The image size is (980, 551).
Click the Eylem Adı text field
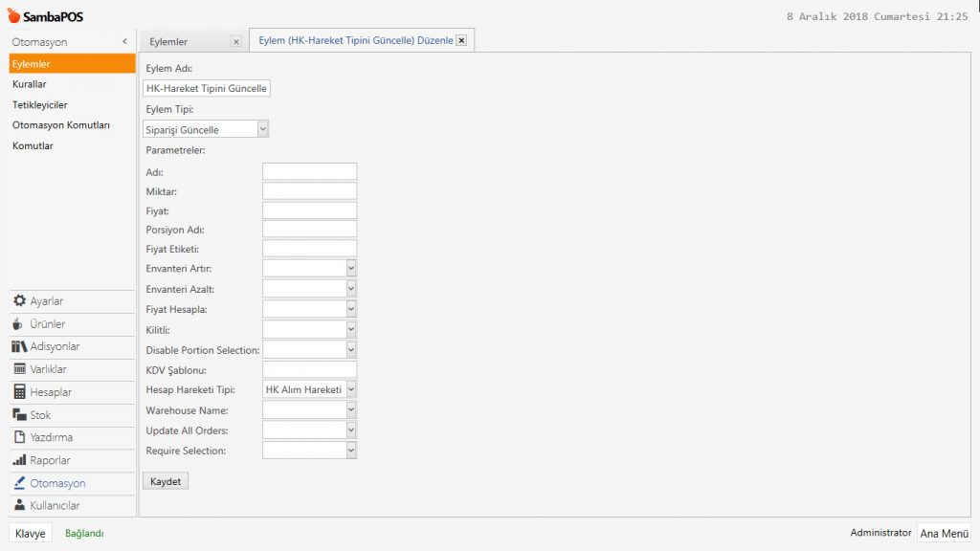click(x=207, y=88)
